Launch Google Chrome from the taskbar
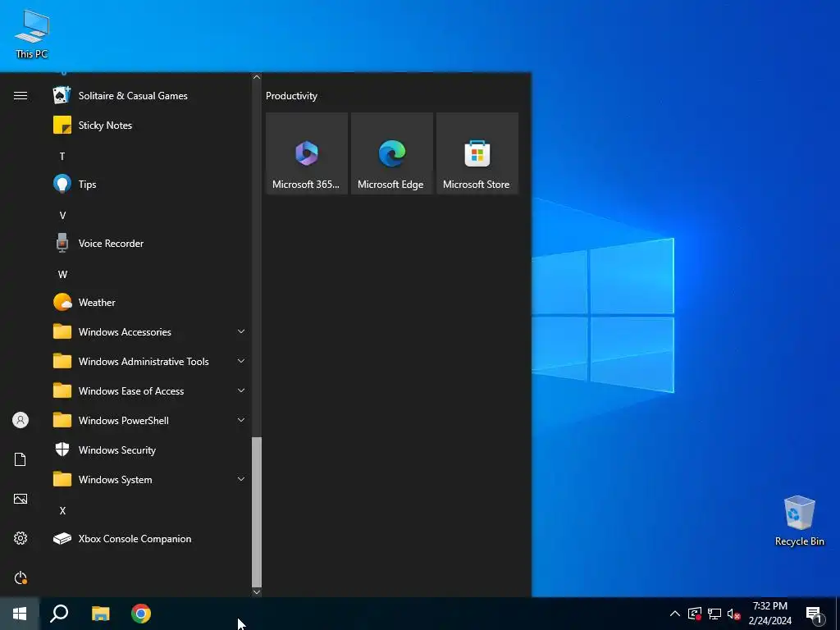 141,614
